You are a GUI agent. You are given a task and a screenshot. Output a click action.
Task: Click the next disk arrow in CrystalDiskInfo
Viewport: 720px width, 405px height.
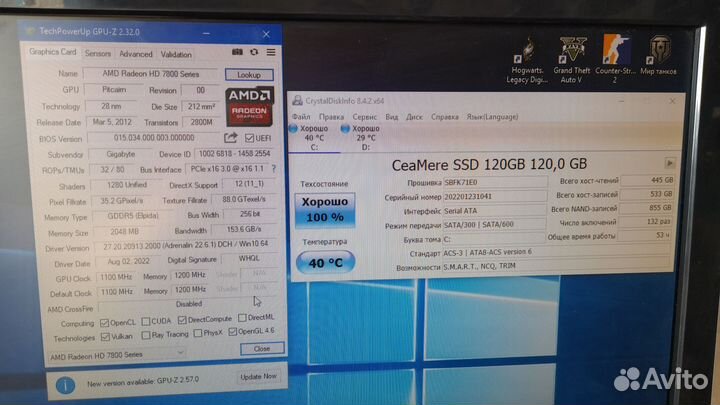(669, 163)
